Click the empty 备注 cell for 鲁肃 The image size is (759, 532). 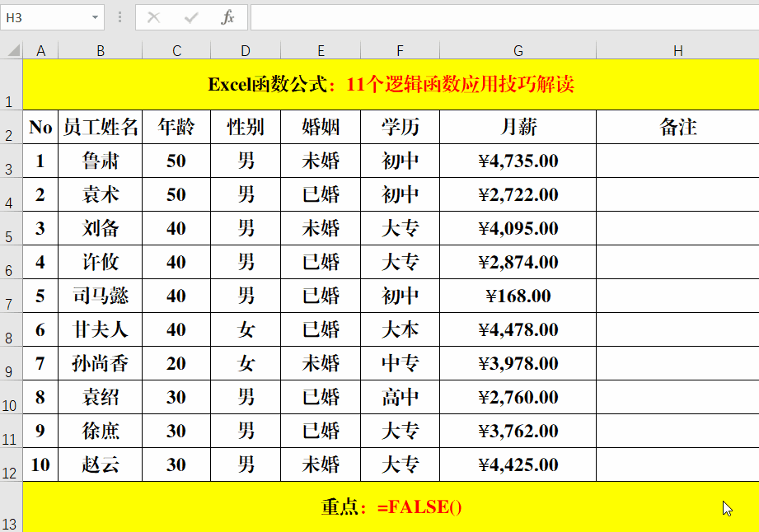(677, 161)
